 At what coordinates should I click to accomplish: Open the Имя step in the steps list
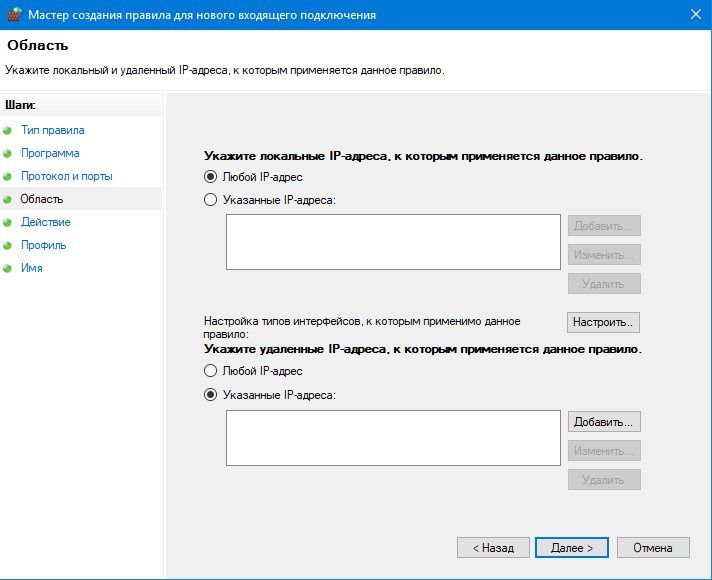31,268
